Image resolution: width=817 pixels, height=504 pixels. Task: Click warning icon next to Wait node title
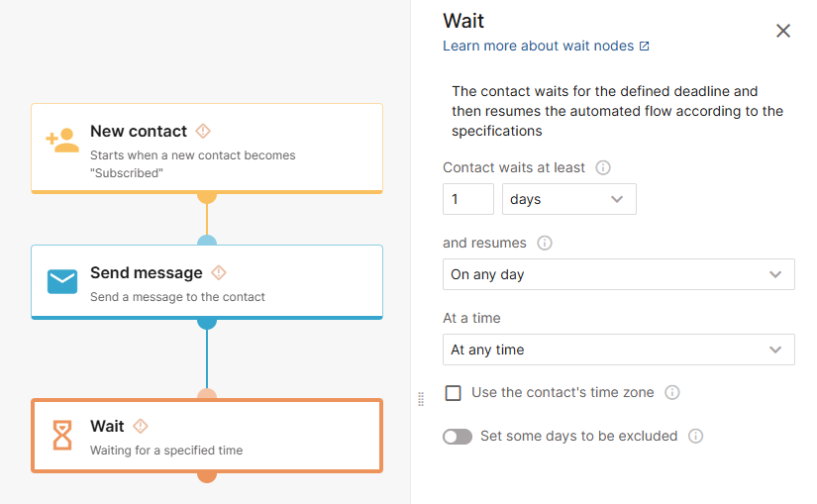[141, 426]
